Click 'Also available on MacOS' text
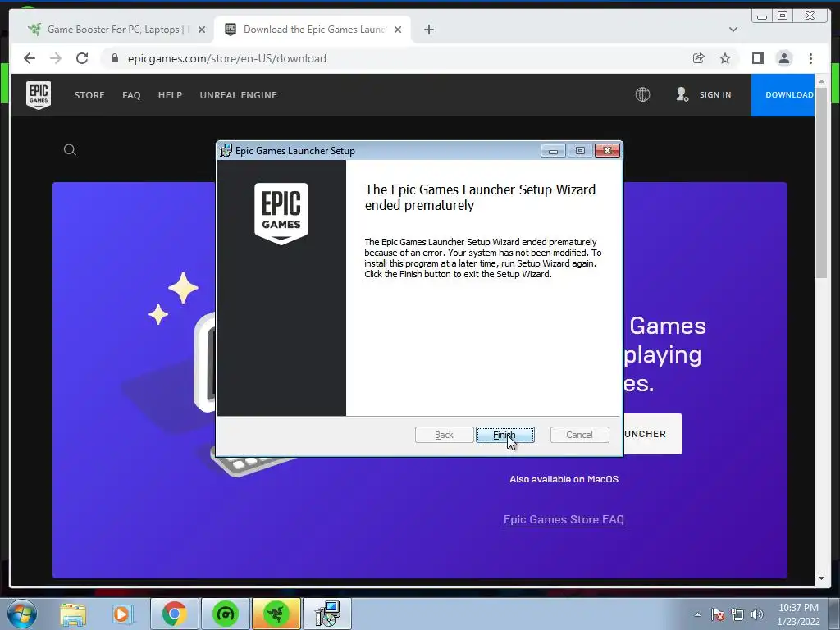This screenshot has height=630, width=840. (564, 479)
